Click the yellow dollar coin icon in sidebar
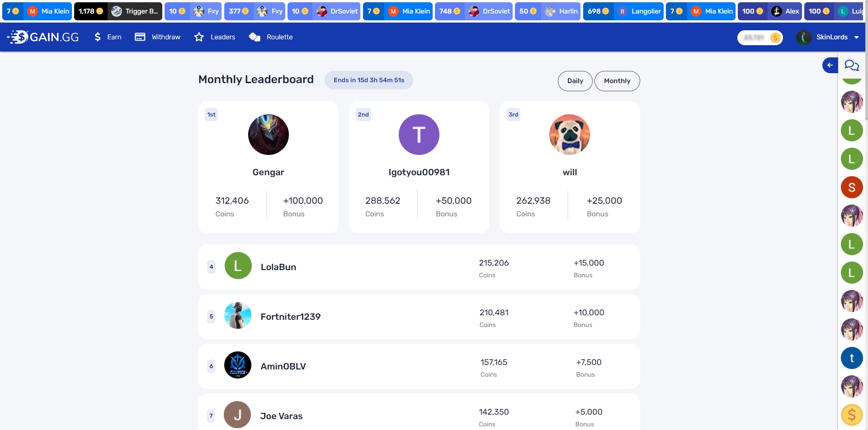Screen dimensions: 868x430 pyautogui.click(x=852, y=415)
